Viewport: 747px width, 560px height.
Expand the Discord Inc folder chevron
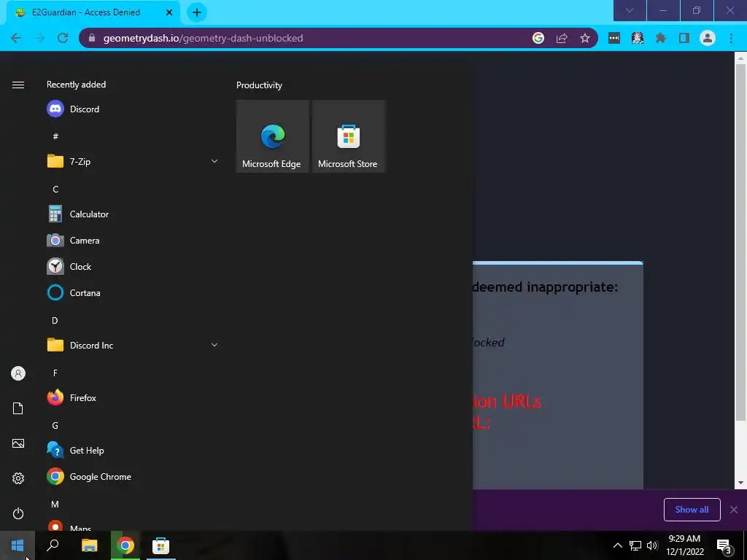pos(214,345)
